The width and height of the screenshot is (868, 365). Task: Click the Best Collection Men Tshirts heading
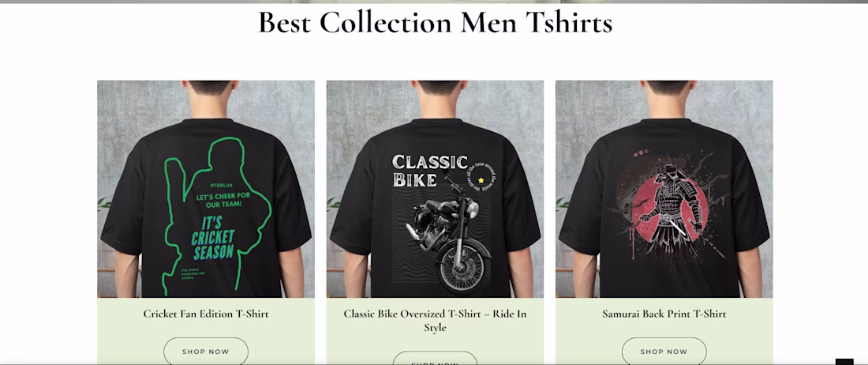[x=435, y=22]
